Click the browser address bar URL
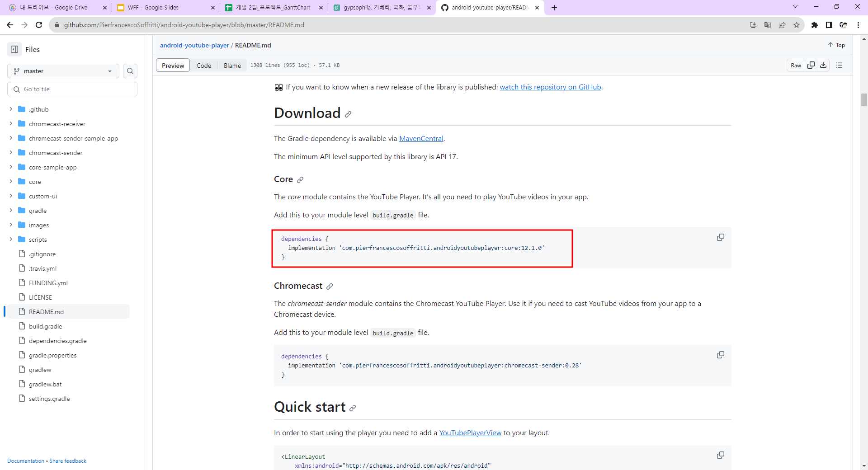The height and width of the screenshot is (470, 868). click(x=184, y=25)
